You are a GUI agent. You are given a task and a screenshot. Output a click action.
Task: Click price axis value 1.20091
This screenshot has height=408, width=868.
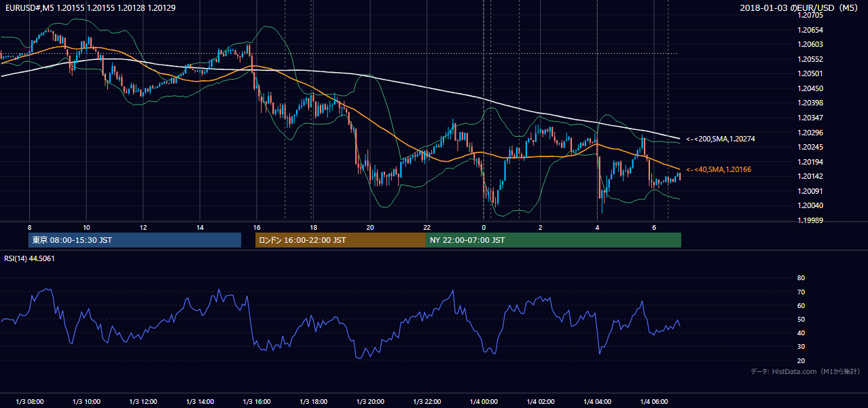pos(811,191)
